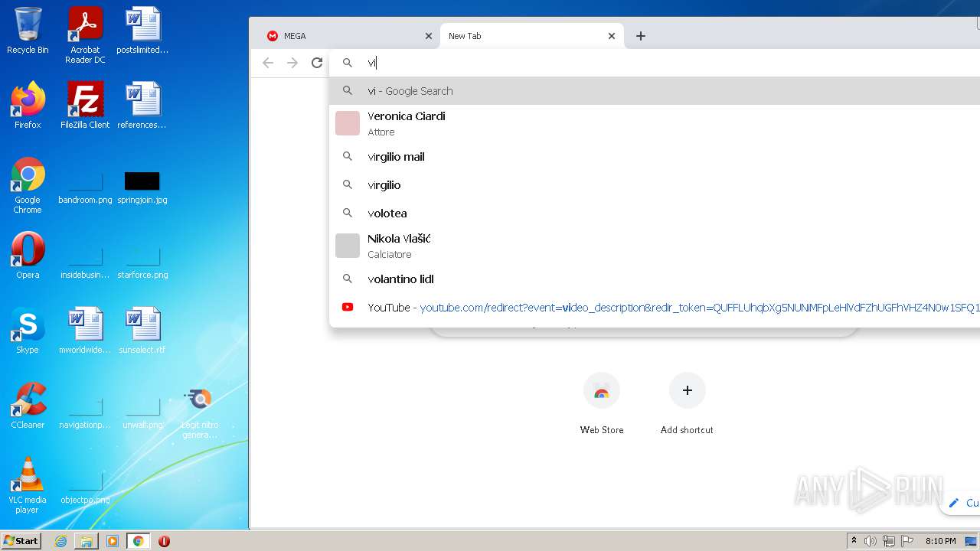980x551 pixels.
Task: Launch Acrobat Reader DC shortcut
Action: pos(85,35)
